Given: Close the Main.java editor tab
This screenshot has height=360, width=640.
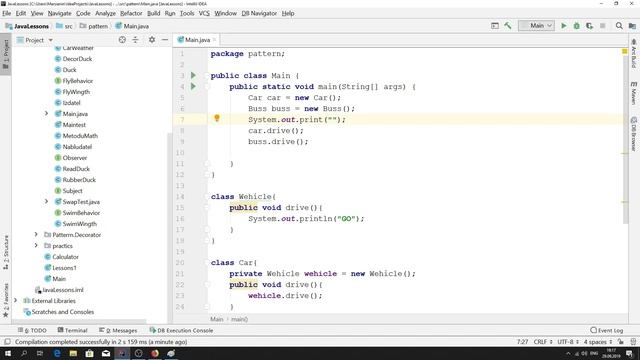Looking at the screenshot, I should tap(214, 40).
